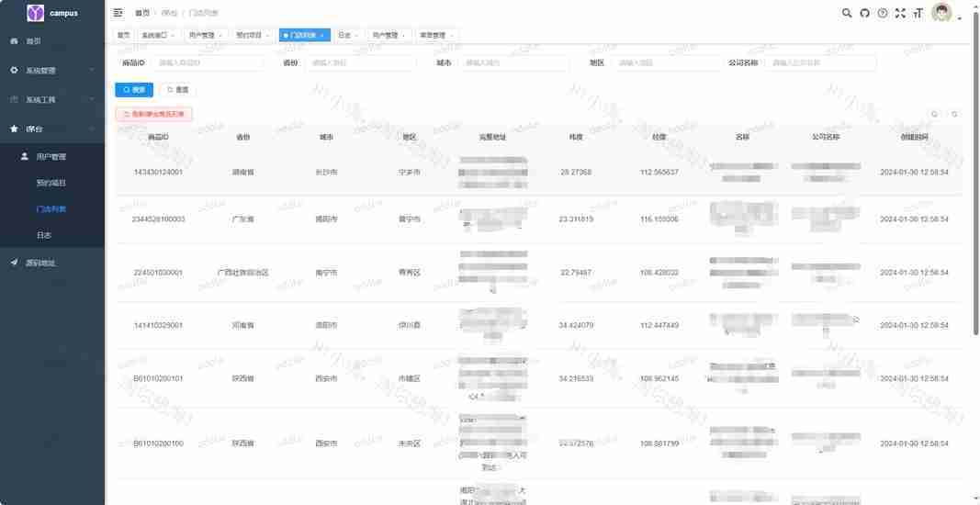The width and height of the screenshot is (980, 505).
Task: Close the active 门店列表 tab
Action: pos(321,35)
